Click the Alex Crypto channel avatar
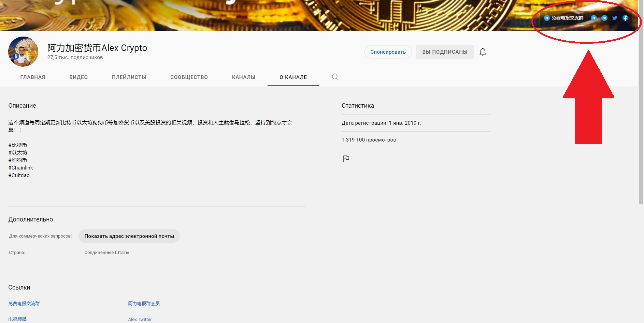 (x=23, y=52)
